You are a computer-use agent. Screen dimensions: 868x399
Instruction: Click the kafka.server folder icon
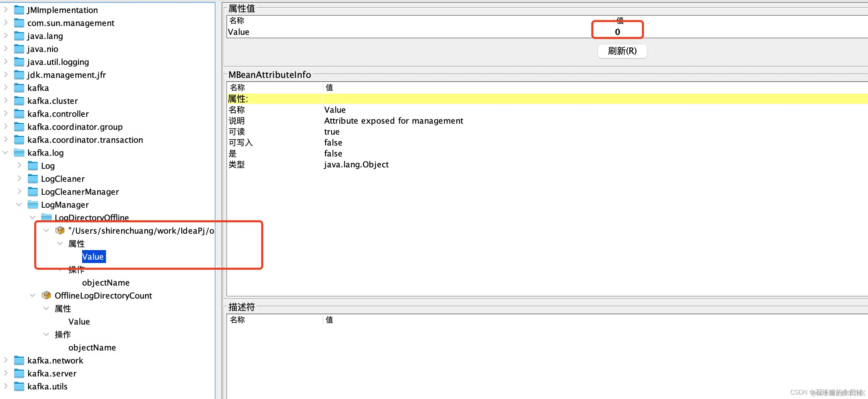19,373
